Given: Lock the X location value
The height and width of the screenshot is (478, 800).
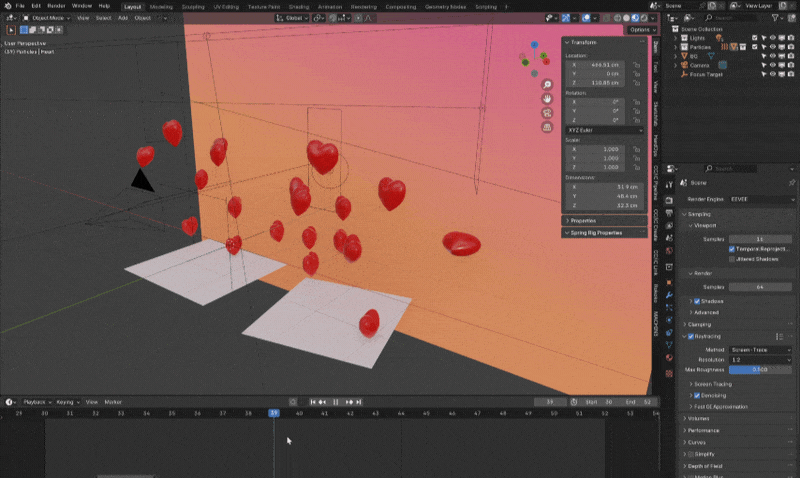Looking at the screenshot, I should click(636, 65).
